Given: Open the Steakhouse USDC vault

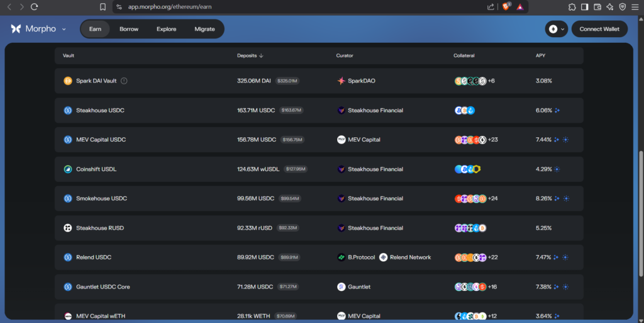Looking at the screenshot, I should (319, 110).
